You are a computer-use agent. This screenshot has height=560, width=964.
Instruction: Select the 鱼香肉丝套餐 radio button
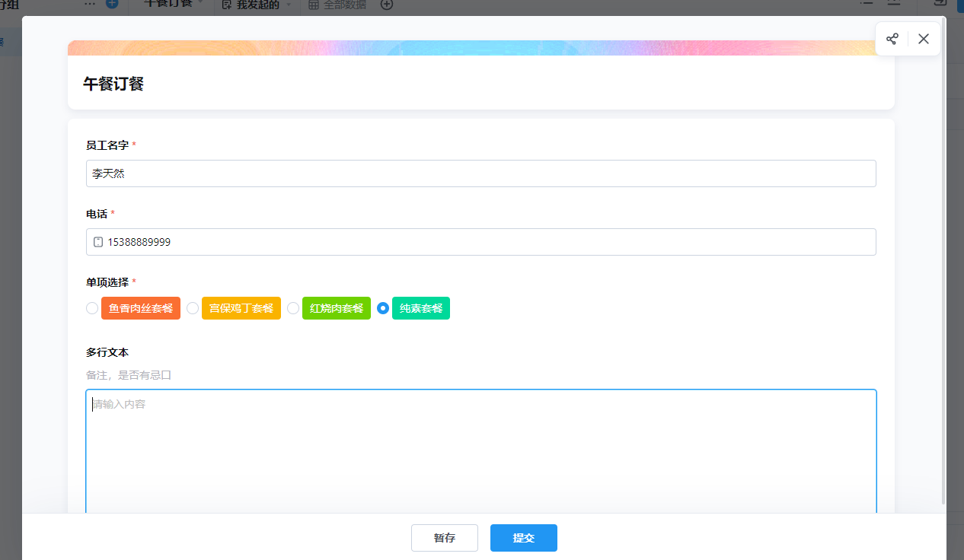92,308
